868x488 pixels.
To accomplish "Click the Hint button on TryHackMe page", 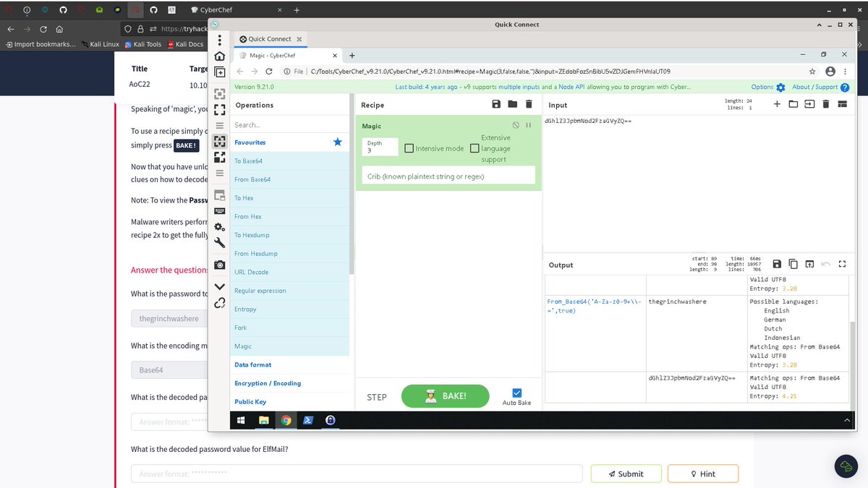I will [x=703, y=474].
